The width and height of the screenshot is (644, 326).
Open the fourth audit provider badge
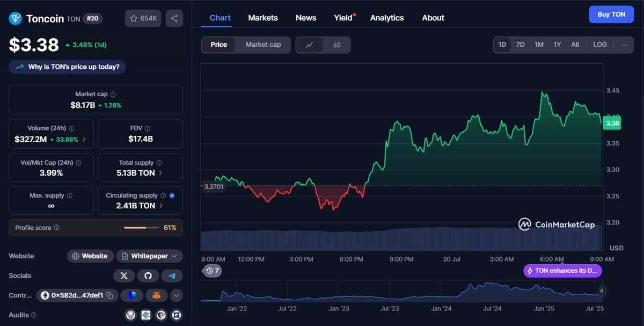(177, 315)
